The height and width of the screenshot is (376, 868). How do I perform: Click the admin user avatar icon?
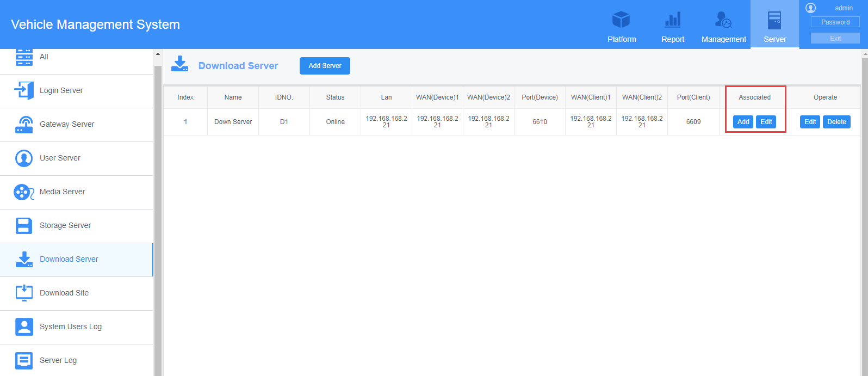coord(811,8)
